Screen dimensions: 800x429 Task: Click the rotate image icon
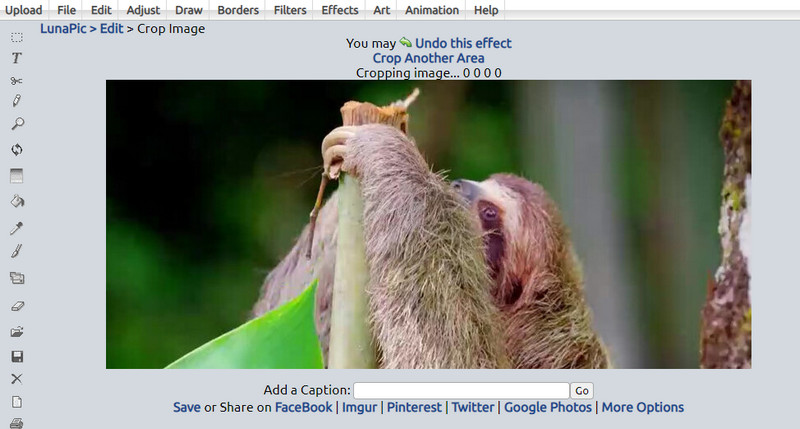[16, 150]
